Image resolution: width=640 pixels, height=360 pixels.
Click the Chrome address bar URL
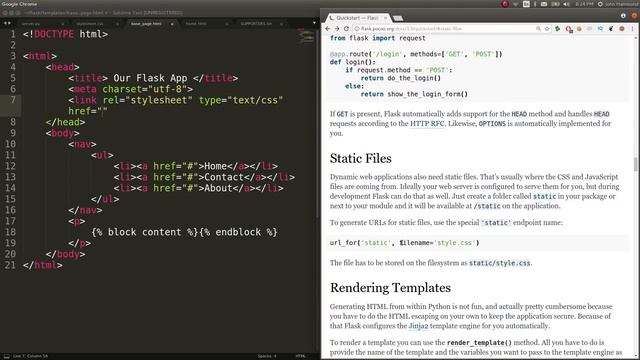pyautogui.click(x=411, y=29)
